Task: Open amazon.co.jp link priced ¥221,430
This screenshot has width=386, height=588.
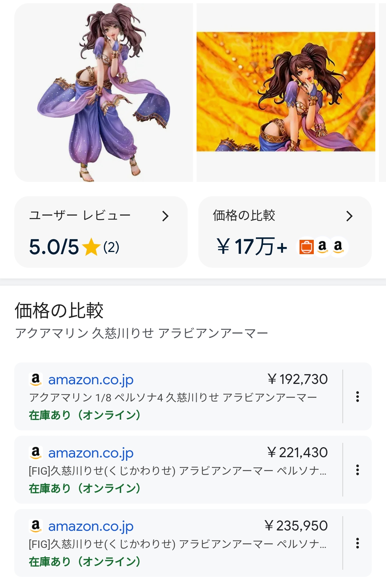Action: click(91, 453)
